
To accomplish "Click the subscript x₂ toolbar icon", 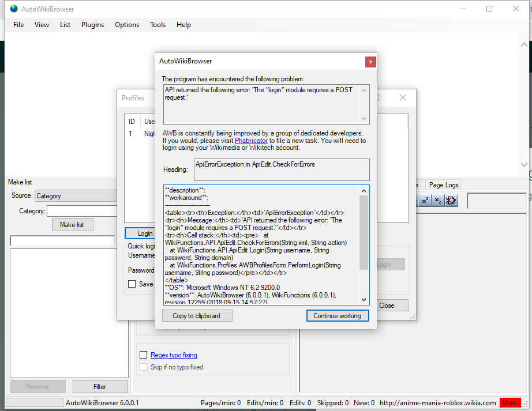I will pos(438,200).
